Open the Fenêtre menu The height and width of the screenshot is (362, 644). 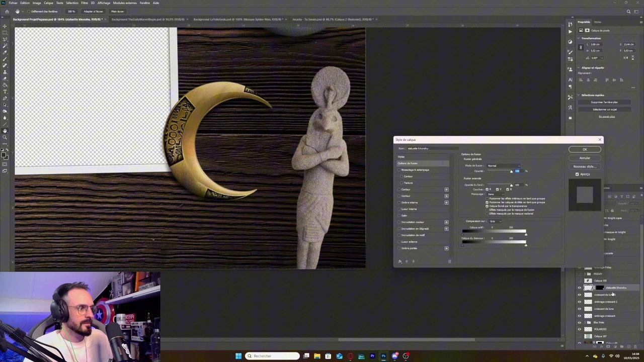click(144, 3)
